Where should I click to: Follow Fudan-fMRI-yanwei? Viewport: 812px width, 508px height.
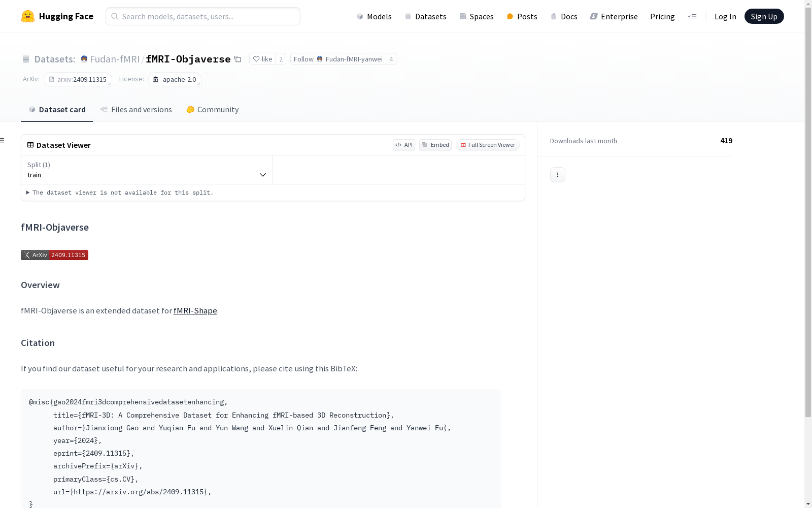pos(338,59)
